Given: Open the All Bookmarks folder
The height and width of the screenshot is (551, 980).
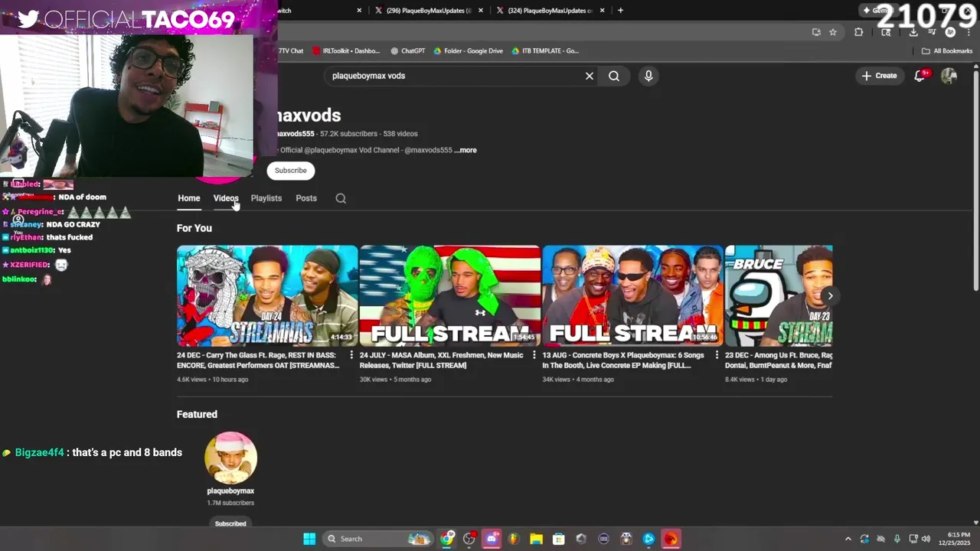Looking at the screenshot, I should [x=947, y=51].
